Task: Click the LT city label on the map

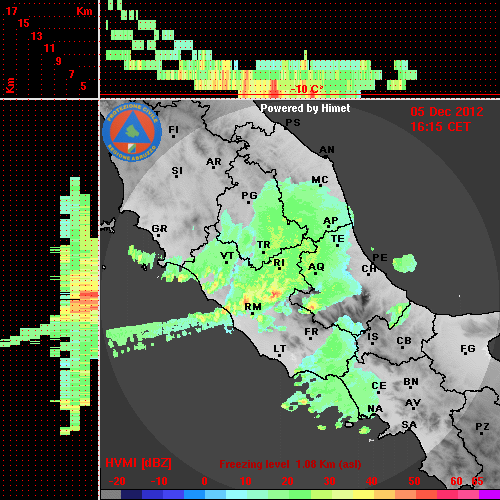Action: click(279, 349)
